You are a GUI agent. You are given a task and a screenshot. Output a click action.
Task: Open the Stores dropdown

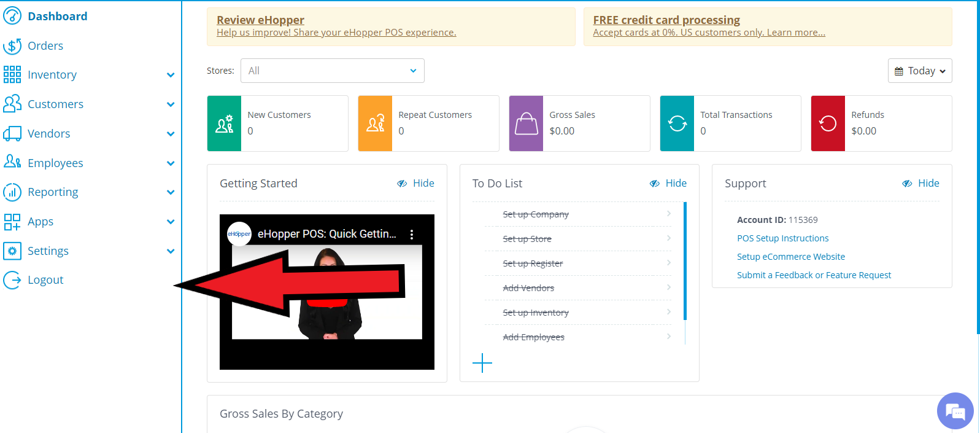click(x=332, y=71)
